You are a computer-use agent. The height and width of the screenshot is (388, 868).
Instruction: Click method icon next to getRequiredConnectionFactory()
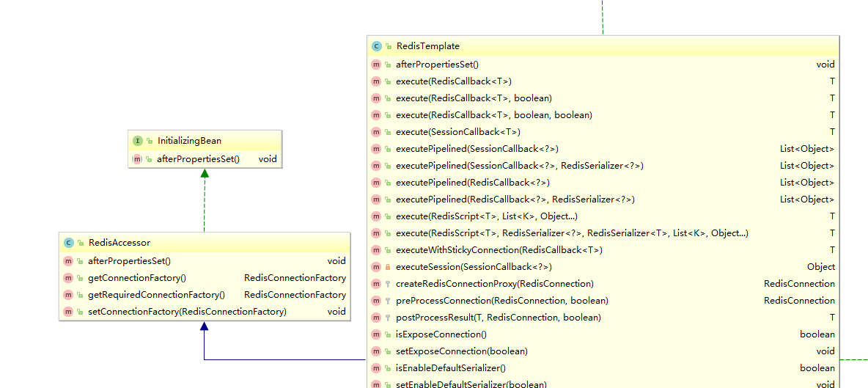click(69, 294)
